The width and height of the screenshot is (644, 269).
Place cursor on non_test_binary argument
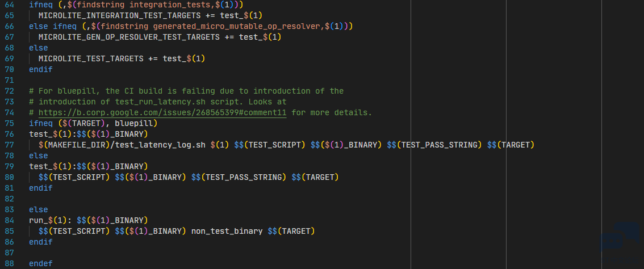pyautogui.click(x=227, y=231)
